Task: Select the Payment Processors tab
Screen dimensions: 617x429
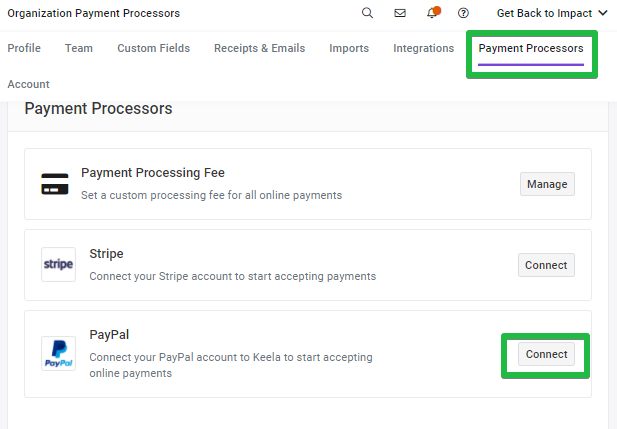Action: 531,48
